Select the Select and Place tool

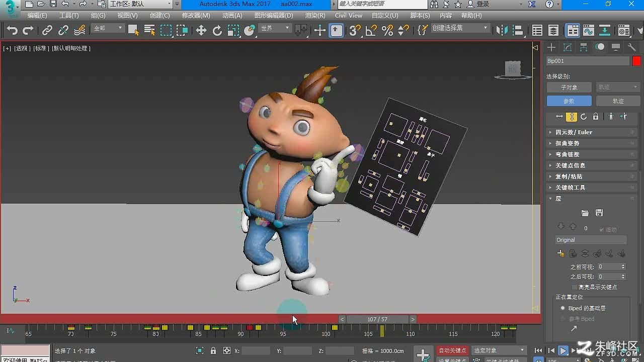[250, 31]
